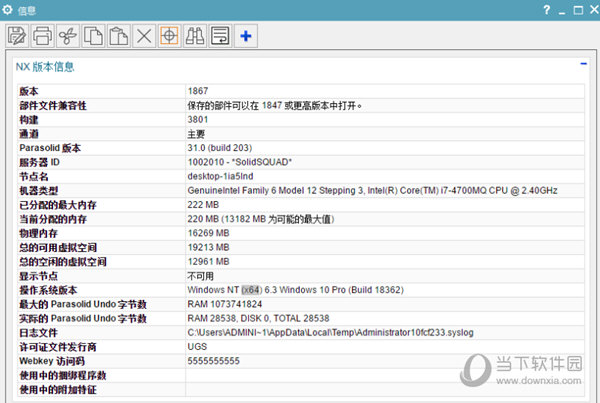600x403 pixels.
Task: Open help with the question mark icon
Action: pos(547,10)
